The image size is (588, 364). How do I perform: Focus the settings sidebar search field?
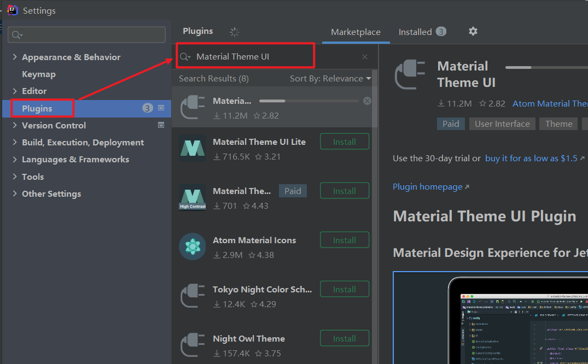pyautogui.click(x=86, y=35)
